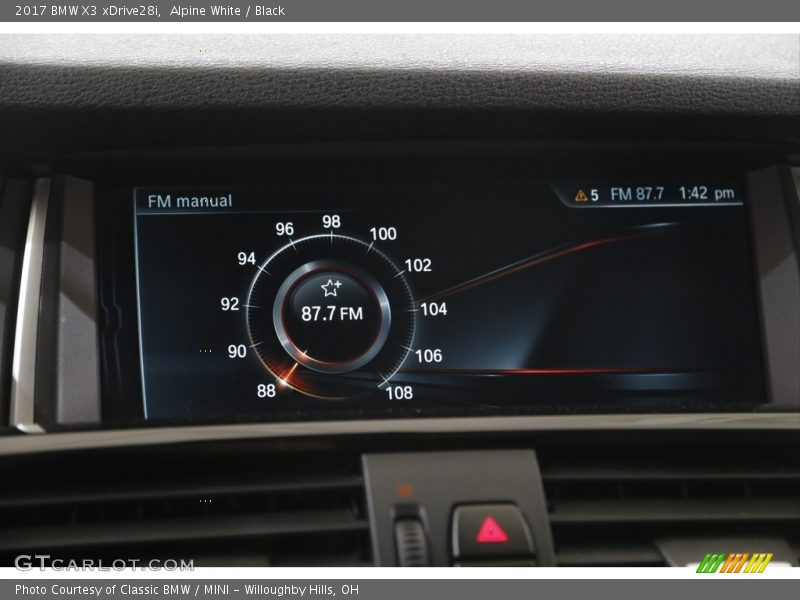
Task: Tap the 1:42 pm clock in status bar
Action: point(706,193)
